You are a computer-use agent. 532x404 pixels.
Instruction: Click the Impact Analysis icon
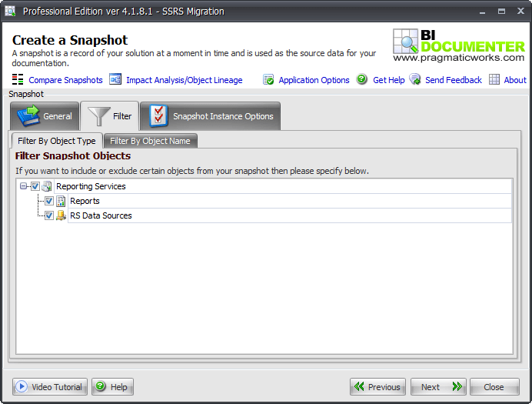click(115, 79)
